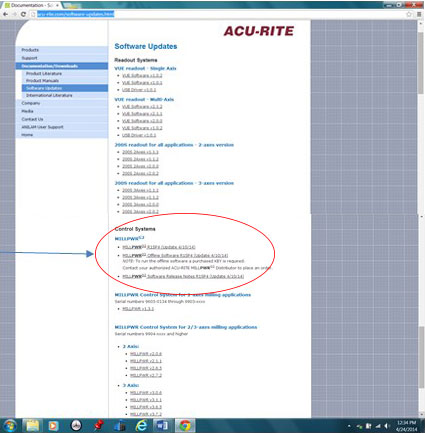Open the first VUE Software single-axis link

[x=142, y=76]
